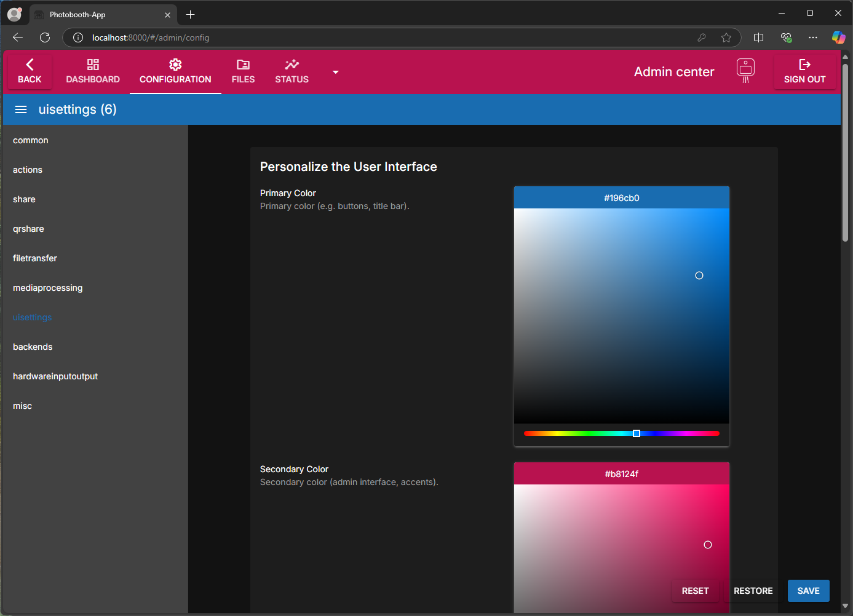The width and height of the screenshot is (853, 616).
Task: Click the primary color hue slider
Action: [x=622, y=433]
